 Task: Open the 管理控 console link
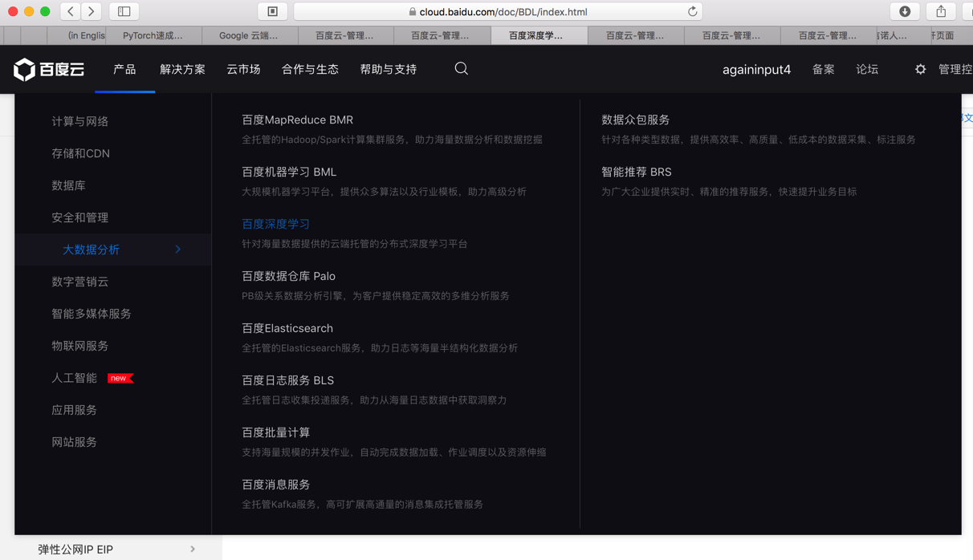[x=955, y=70]
